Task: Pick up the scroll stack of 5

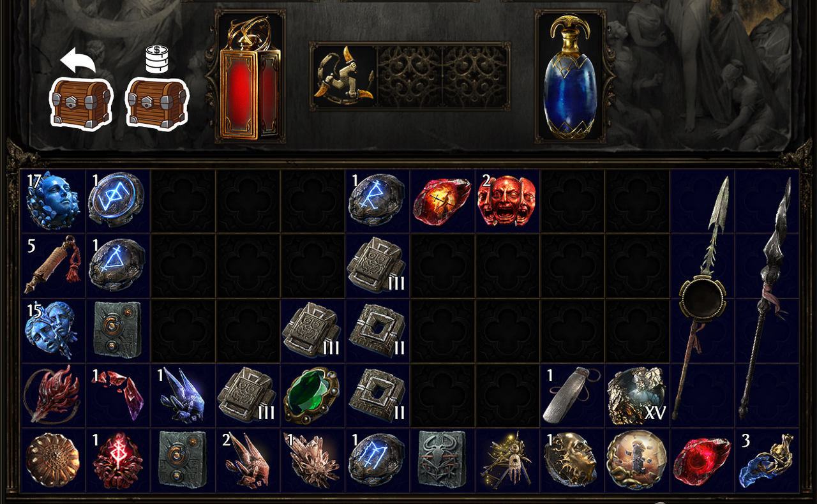Action: pyautogui.click(x=53, y=265)
